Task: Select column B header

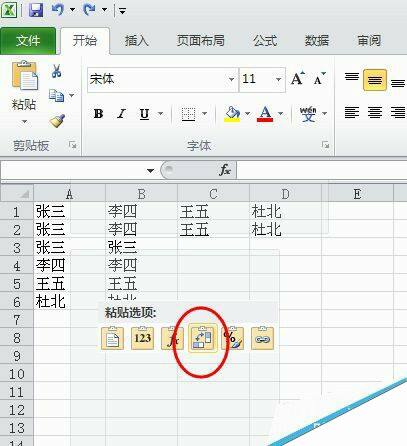Action: coord(142,194)
